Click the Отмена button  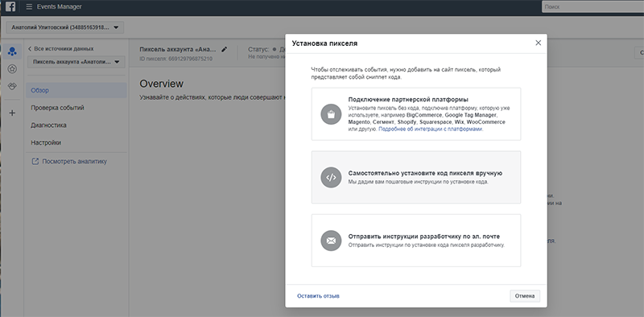[525, 296]
